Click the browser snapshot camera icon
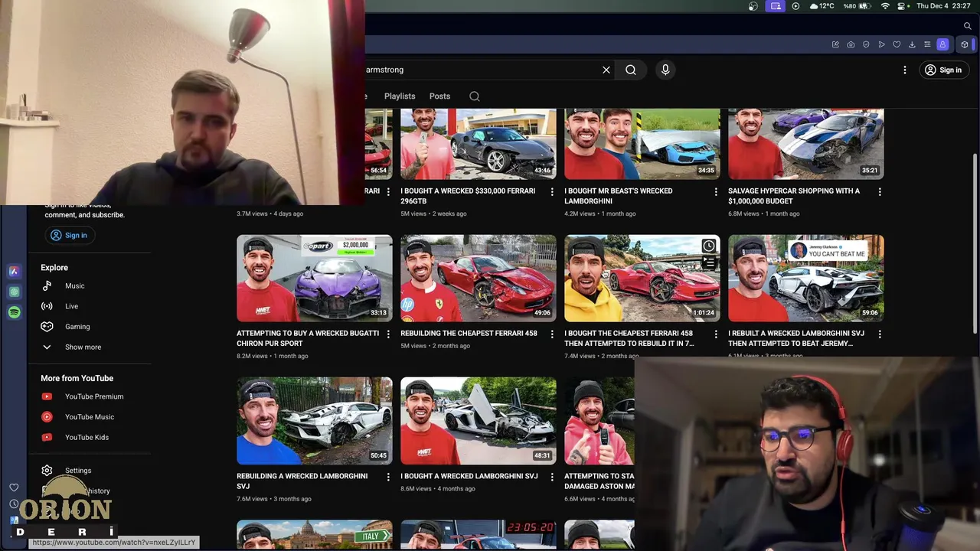The image size is (980, 551). [851, 44]
